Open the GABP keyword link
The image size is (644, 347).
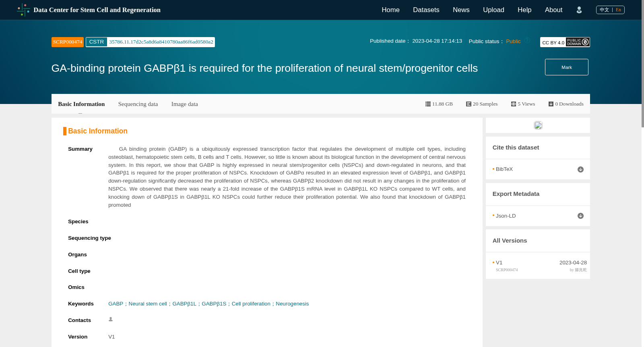pos(116,304)
